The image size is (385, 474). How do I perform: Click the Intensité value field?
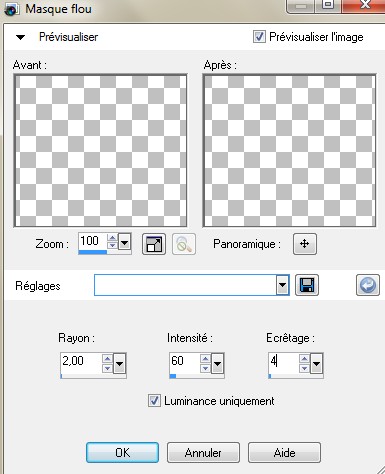point(184,361)
